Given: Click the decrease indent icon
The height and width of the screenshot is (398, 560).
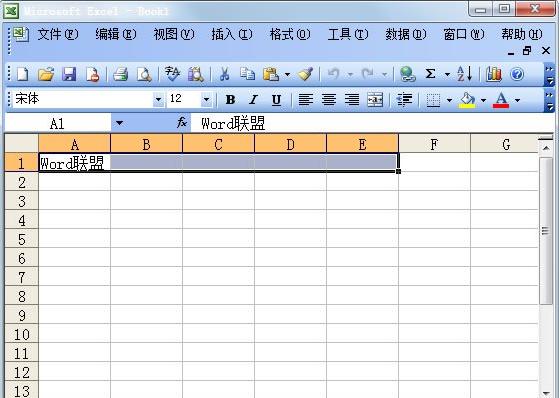Looking at the screenshot, I should 404,100.
